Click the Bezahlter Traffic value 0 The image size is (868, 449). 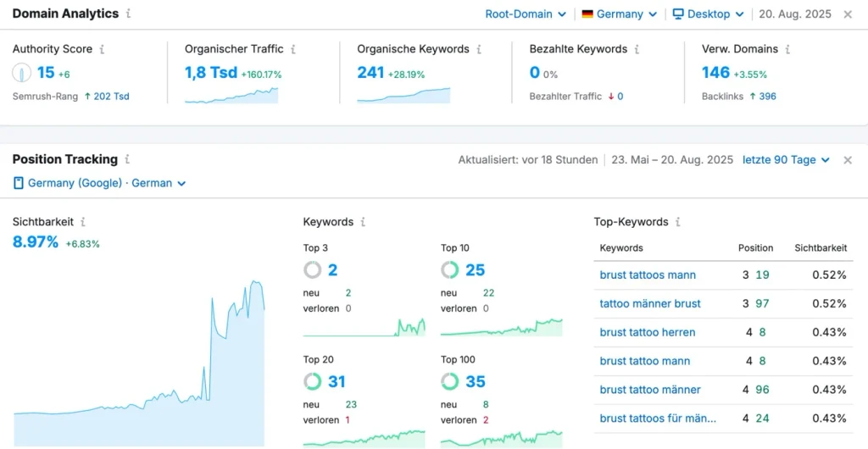[620, 97]
